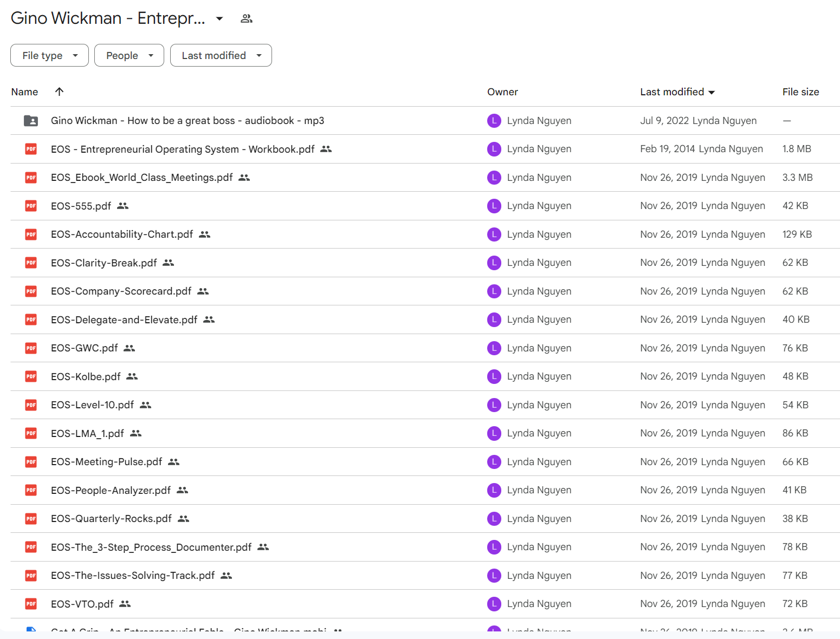Click the Feb 19, 2014 modified date
Screen dimensions: 840x639
point(668,149)
